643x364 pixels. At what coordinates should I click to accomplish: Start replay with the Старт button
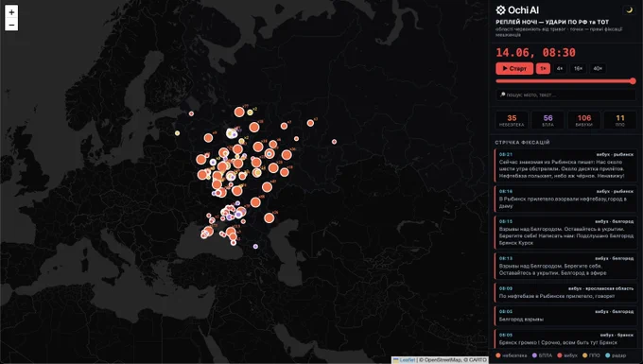pos(514,68)
